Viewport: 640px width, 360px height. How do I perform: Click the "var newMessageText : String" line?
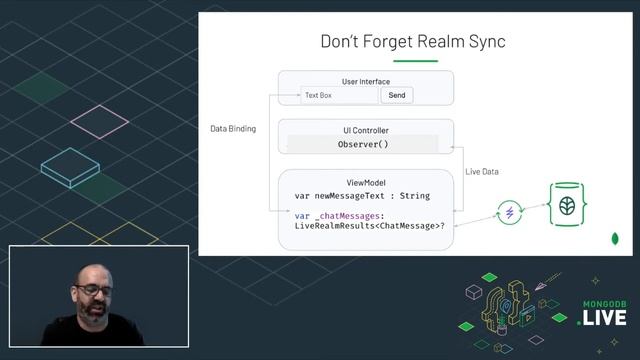[x=362, y=196]
